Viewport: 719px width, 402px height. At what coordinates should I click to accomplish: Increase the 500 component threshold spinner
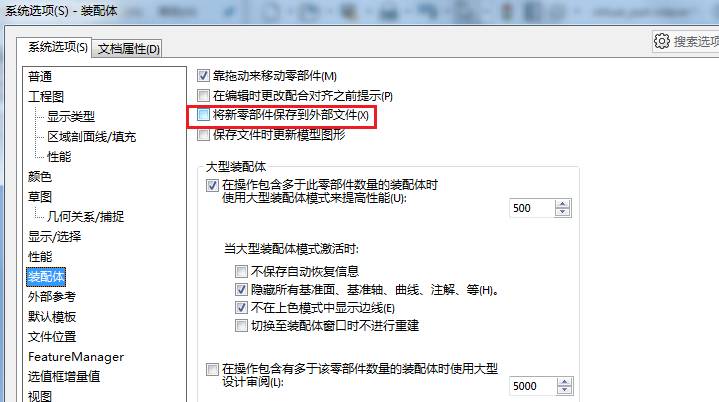(x=563, y=204)
